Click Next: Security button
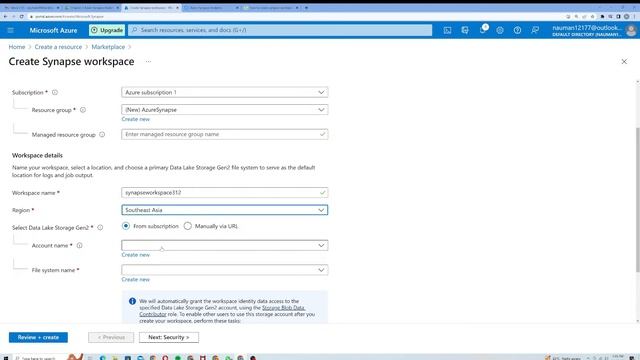The height and width of the screenshot is (360, 640). [169, 337]
